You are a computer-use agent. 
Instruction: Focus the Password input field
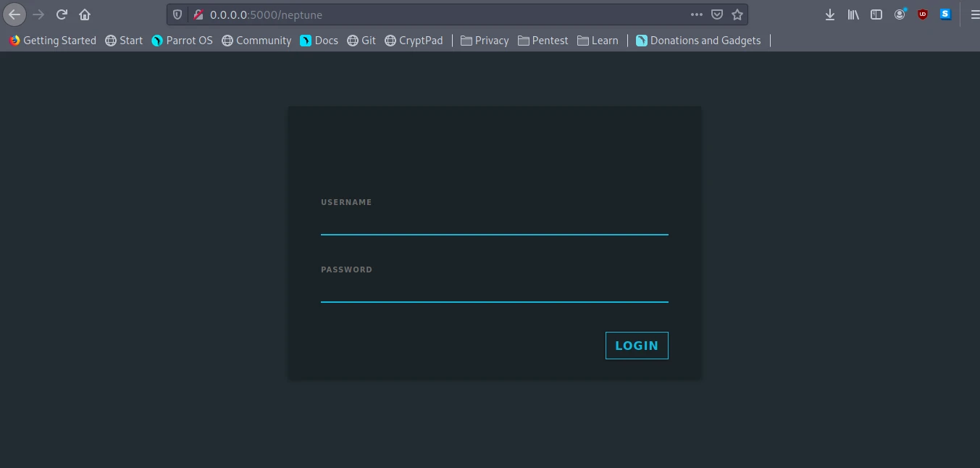[x=494, y=291]
